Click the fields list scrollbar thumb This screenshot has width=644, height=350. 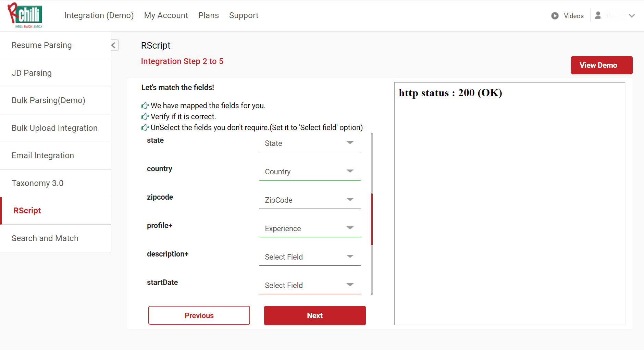tap(372, 219)
